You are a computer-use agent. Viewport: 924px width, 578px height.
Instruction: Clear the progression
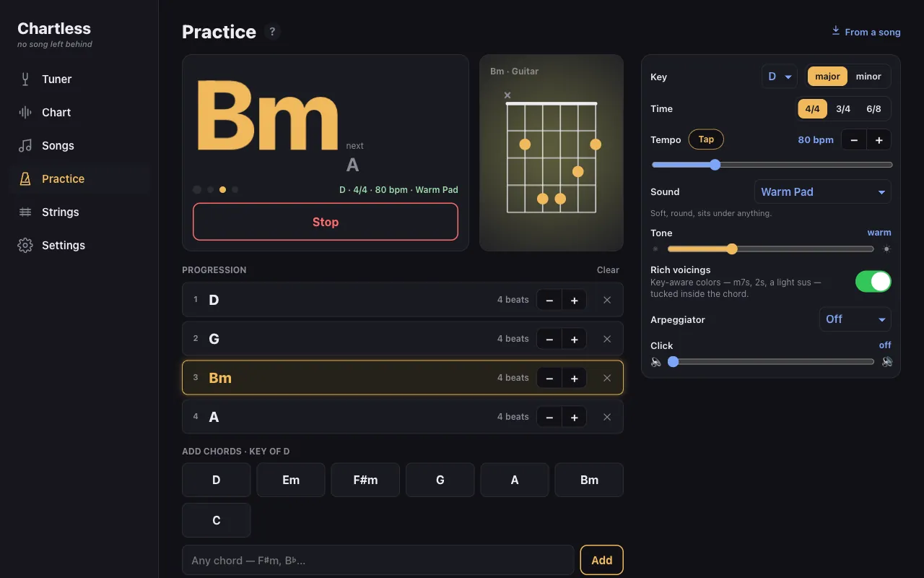608,270
